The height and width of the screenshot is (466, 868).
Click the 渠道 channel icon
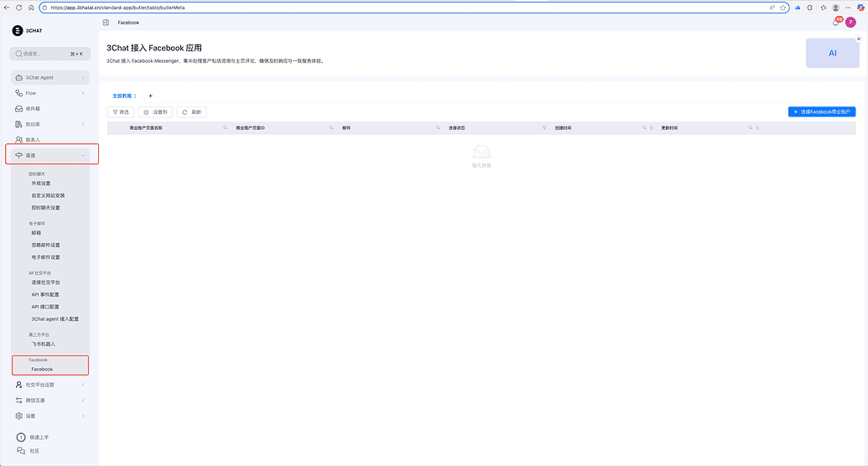point(18,156)
